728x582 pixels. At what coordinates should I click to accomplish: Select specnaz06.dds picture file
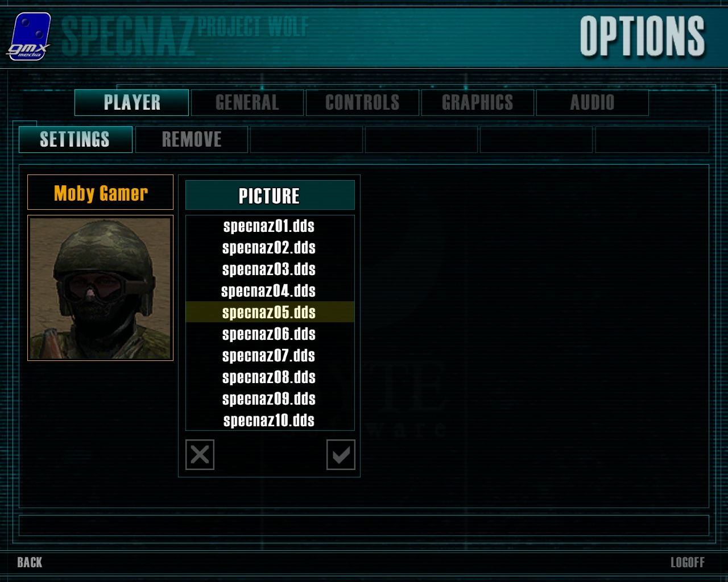click(270, 334)
